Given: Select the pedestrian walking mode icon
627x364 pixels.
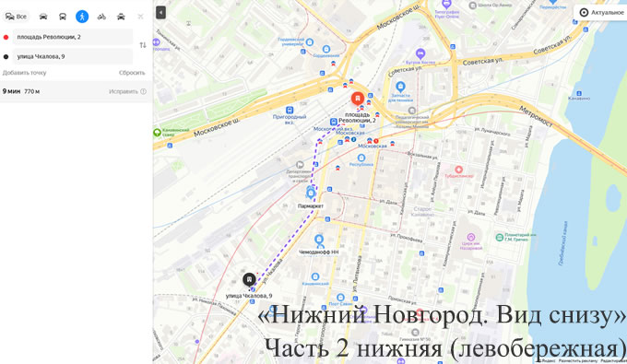Looking at the screenshot, I should tap(82, 17).
